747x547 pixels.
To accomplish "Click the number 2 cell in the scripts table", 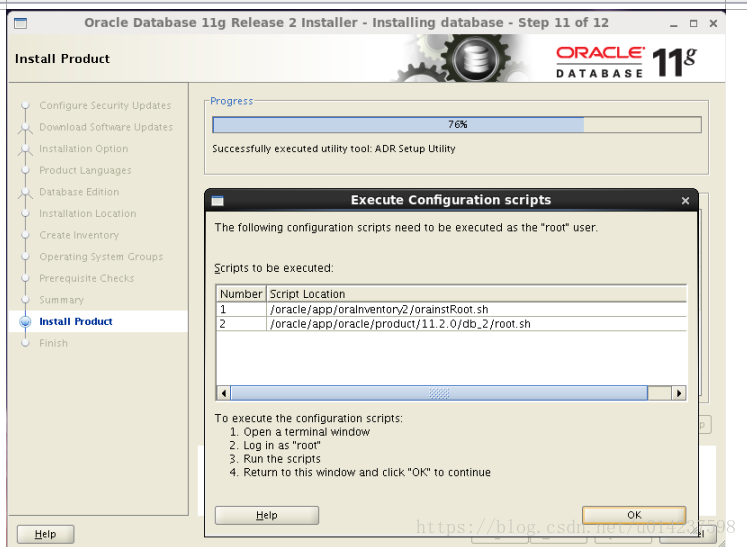I will pos(241,324).
